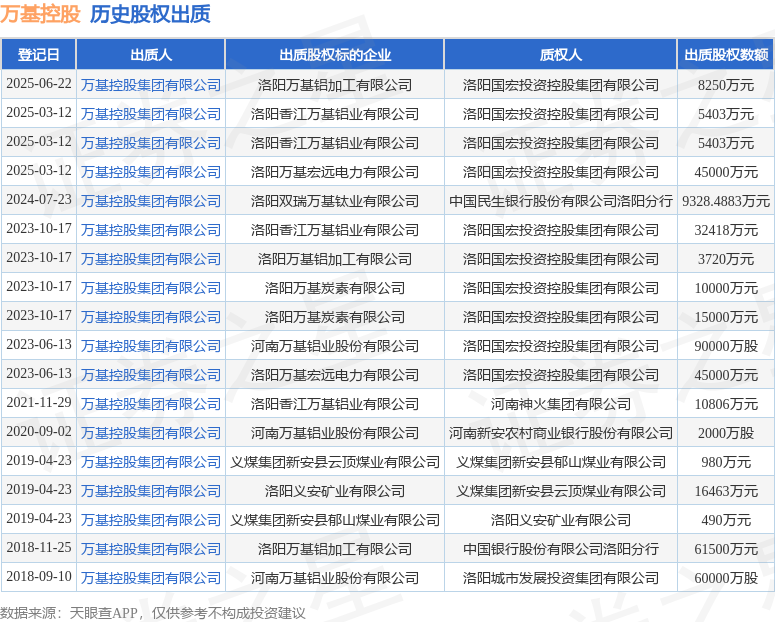
Task: Click 洛阳万基铝加工有限公司 in the 3720万元 row
Action: pyautogui.click(x=335, y=259)
